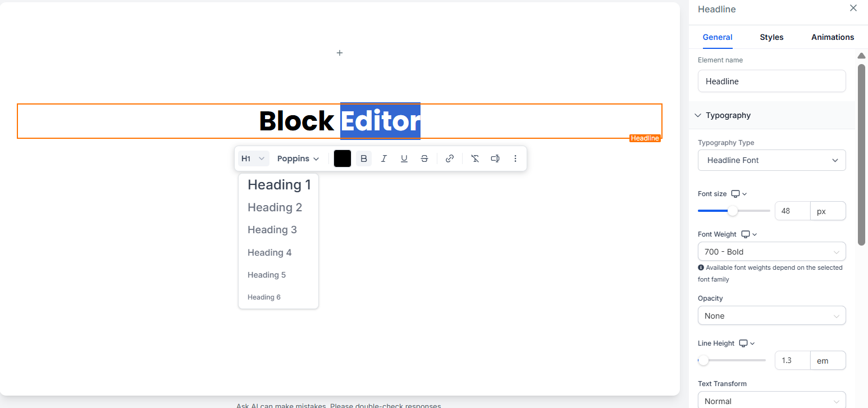Apply strikethrough to selected text
Viewport: 868px width, 408px height.
point(424,158)
